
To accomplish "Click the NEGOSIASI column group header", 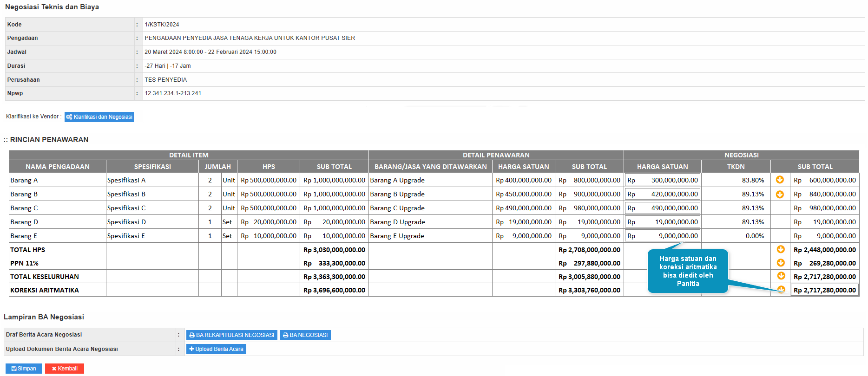I will pos(741,155).
